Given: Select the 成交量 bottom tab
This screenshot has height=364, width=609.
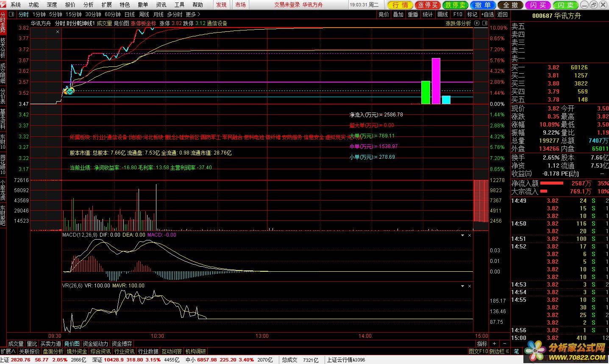Looking at the screenshot, I should click(16, 344).
